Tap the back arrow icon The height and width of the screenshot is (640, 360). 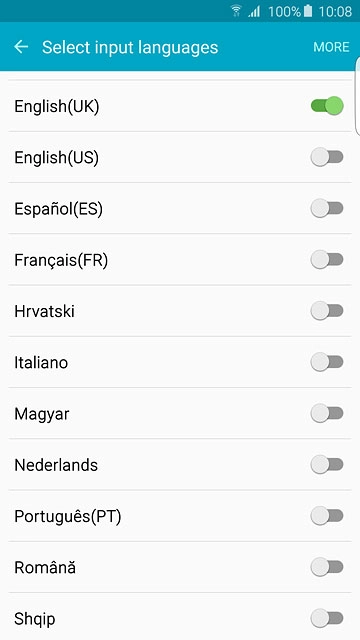point(21,47)
